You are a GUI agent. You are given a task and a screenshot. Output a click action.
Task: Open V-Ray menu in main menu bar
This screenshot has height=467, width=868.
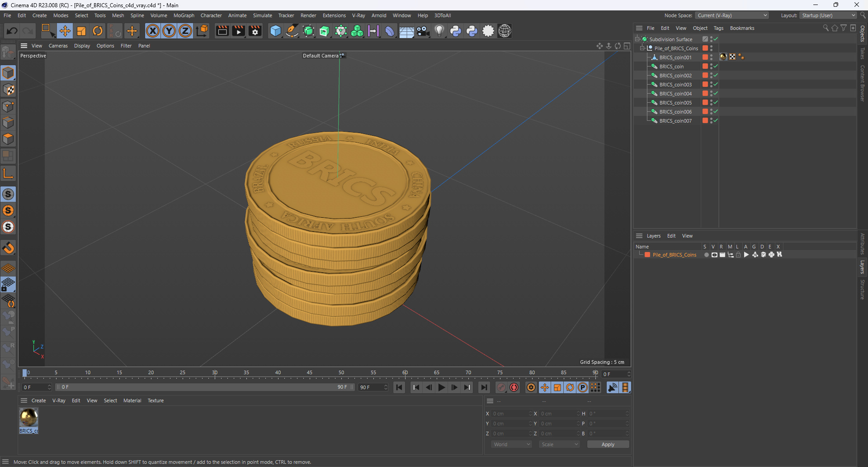[359, 15]
